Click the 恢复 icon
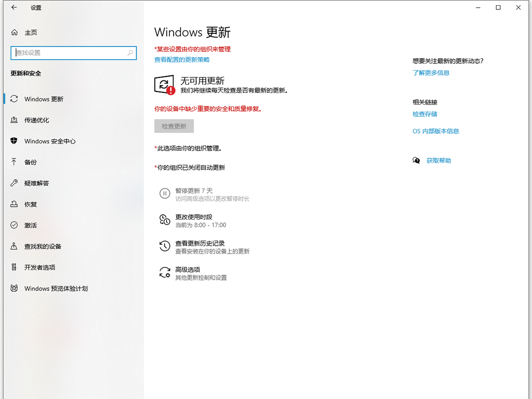 pos(14,204)
